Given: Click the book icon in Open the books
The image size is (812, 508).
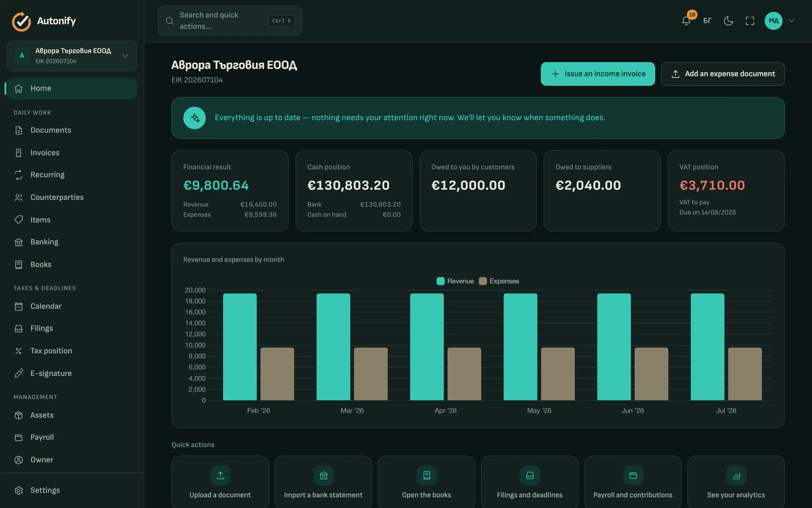Looking at the screenshot, I should (x=427, y=475).
